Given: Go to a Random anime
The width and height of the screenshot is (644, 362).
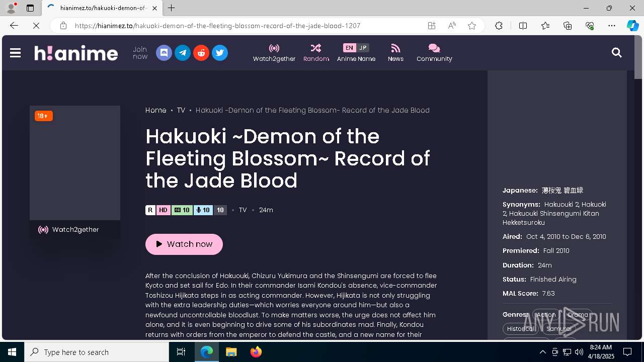Looking at the screenshot, I should [316, 53].
